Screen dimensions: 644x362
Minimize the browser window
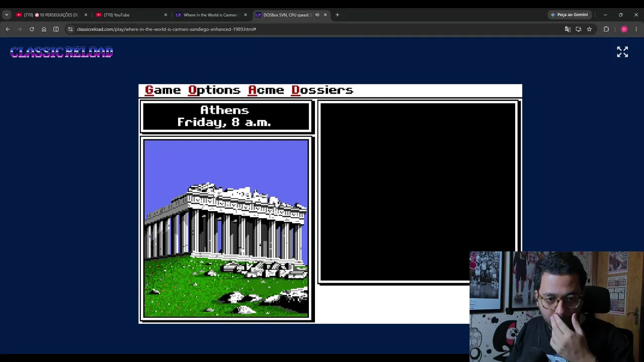pyautogui.click(x=605, y=15)
